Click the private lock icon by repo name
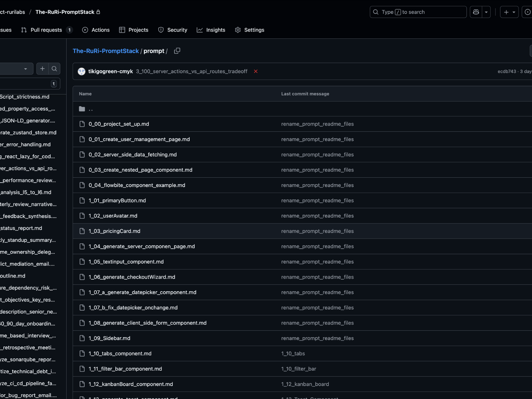Viewport: 532px width, 399px height. (98, 12)
